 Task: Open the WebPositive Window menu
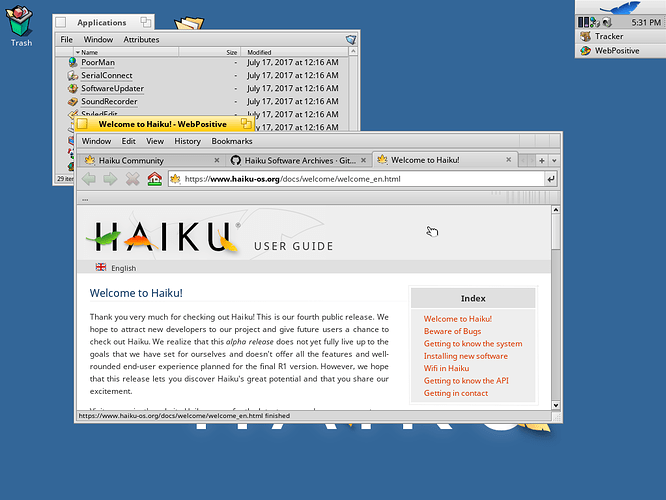point(96,141)
